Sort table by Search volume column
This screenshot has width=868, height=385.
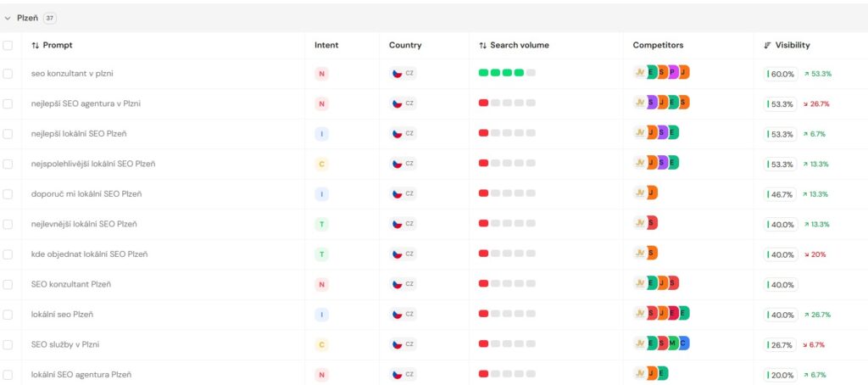[x=515, y=46]
